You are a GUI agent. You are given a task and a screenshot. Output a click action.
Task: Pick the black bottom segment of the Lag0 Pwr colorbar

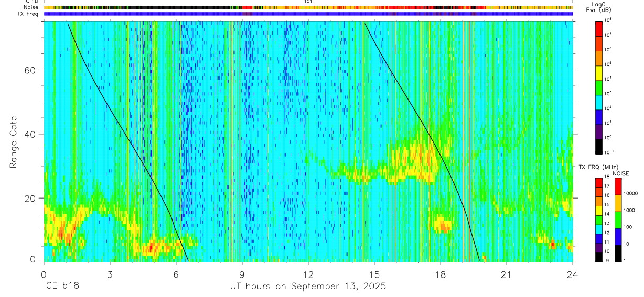599,146
